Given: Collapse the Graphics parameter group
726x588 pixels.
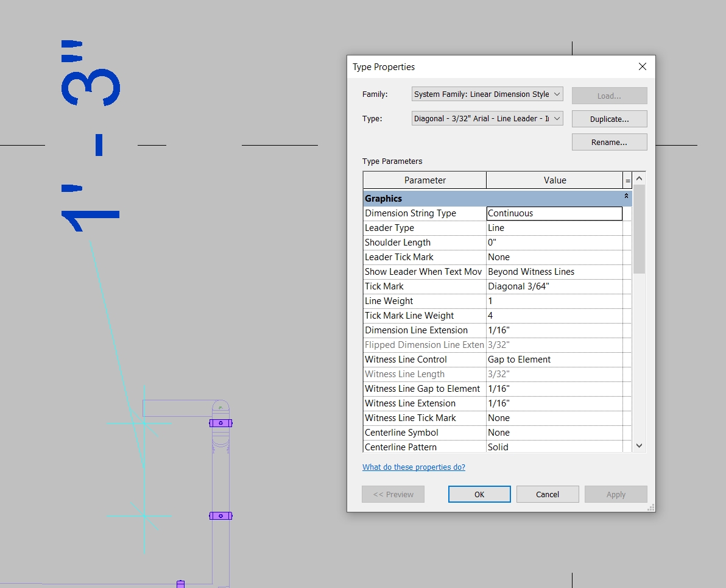Looking at the screenshot, I should [626, 197].
